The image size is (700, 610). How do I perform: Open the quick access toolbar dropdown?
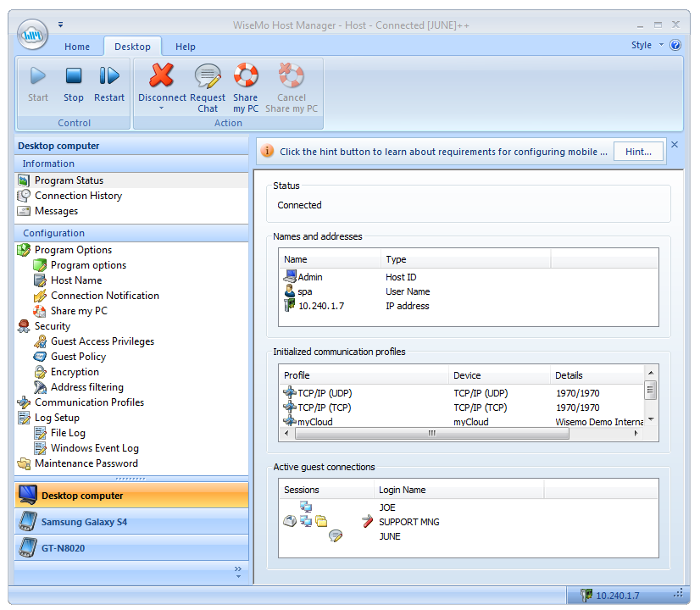pos(60,25)
